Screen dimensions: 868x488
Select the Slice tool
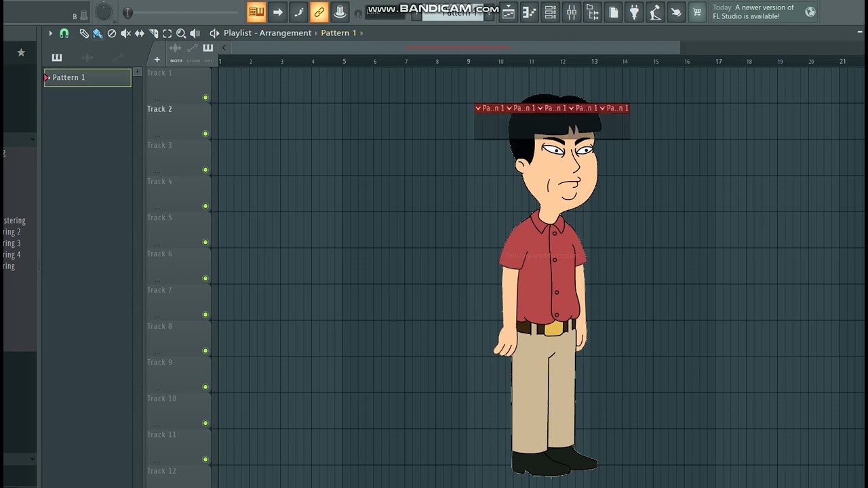click(x=153, y=33)
